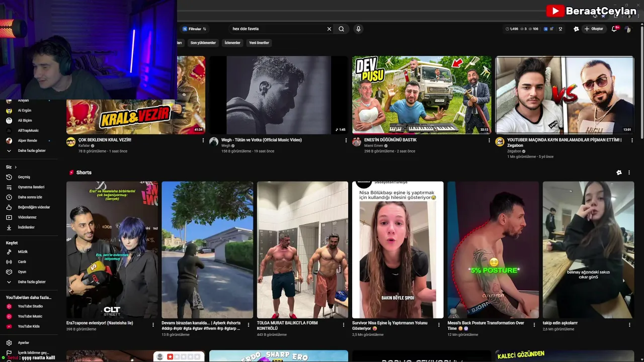Screen dimensions: 644x362
Task: Click the Mami Emre channel avatar
Action: pos(357,142)
